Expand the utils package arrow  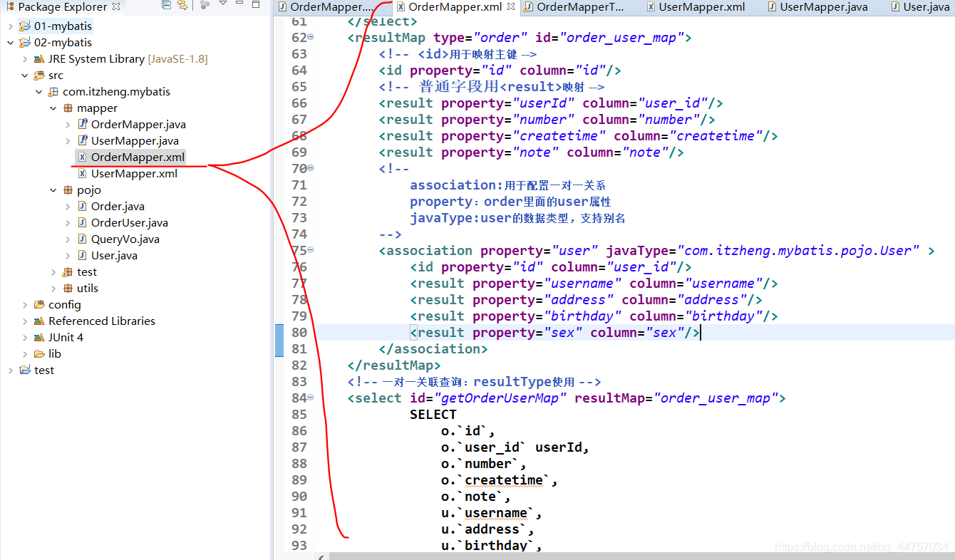coord(53,289)
